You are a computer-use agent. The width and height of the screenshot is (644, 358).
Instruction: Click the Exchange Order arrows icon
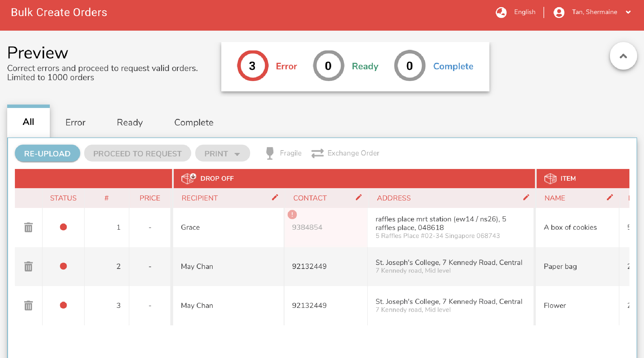(317, 153)
